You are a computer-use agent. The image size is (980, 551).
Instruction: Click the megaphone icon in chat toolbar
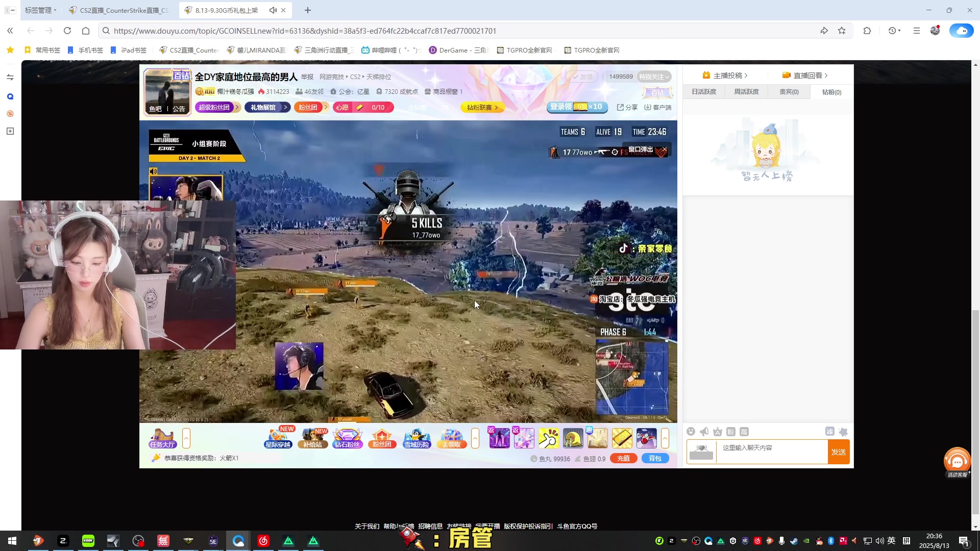click(x=704, y=432)
